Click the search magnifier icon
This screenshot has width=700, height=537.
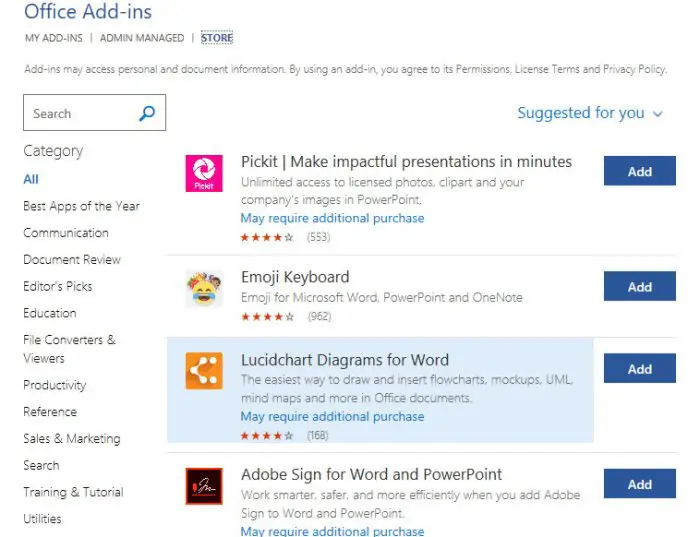point(147,113)
